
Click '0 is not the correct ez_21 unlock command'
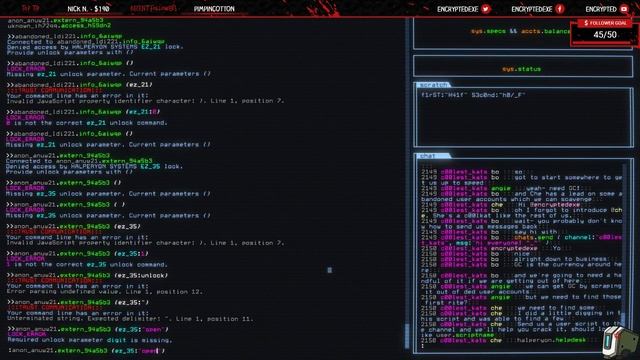[x=87, y=123]
